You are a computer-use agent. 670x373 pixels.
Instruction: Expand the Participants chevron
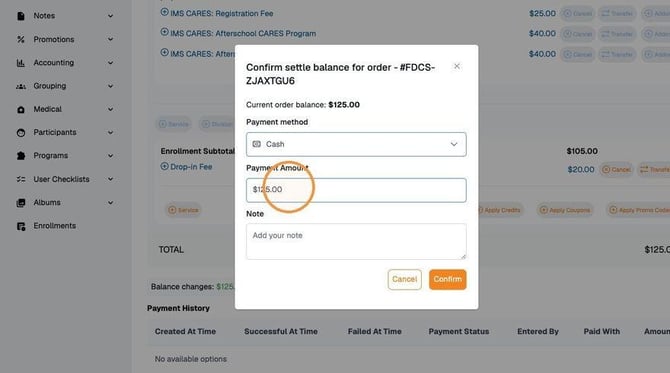point(111,132)
